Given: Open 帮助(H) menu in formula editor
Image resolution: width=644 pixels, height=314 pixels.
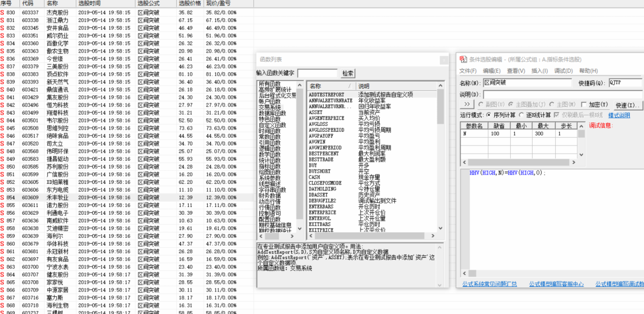Looking at the screenshot, I should (x=588, y=71).
